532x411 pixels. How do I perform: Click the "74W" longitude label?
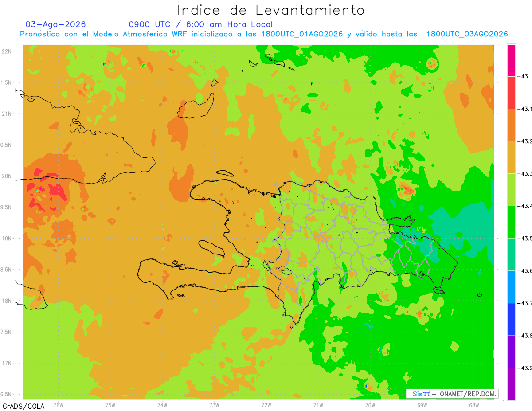[x=162, y=405]
